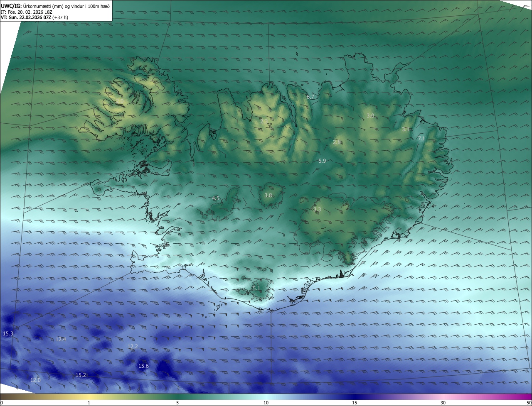532x406 pixels.
Task: Click the 15 tick on the color scale
Action: pos(355,403)
